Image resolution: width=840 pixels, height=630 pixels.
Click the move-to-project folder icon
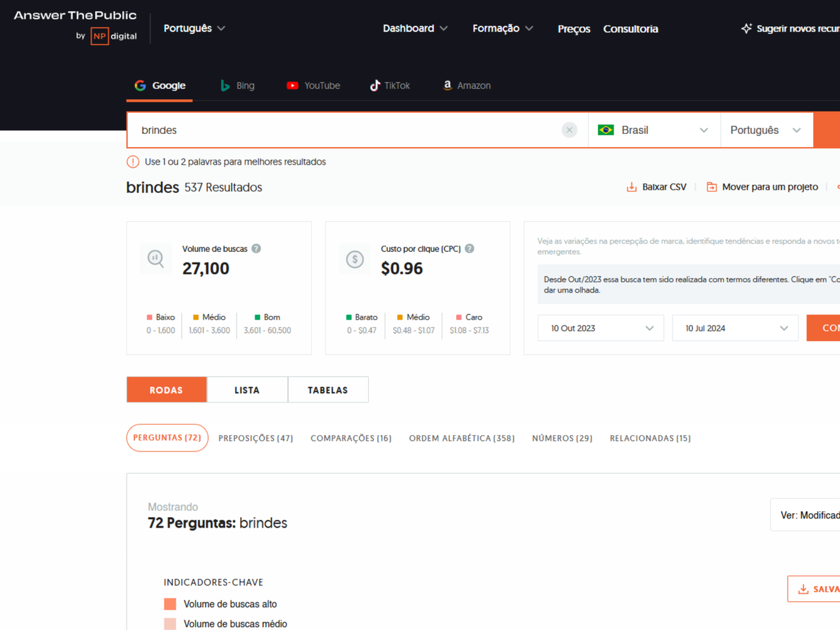pyautogui.click(x=711, y=187)
